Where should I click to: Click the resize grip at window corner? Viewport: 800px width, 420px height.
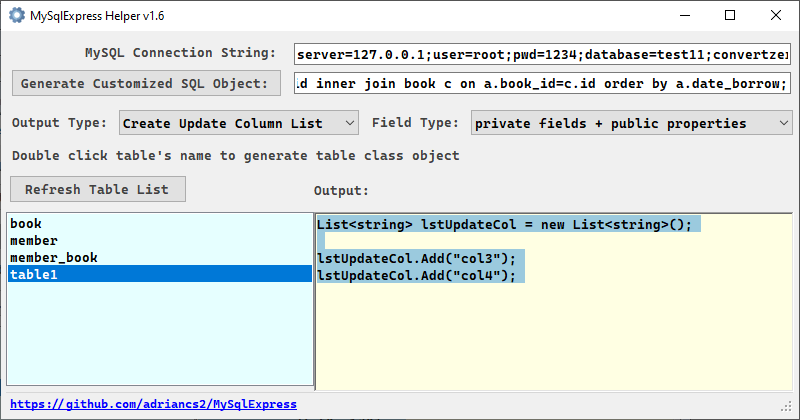(786, 407)
